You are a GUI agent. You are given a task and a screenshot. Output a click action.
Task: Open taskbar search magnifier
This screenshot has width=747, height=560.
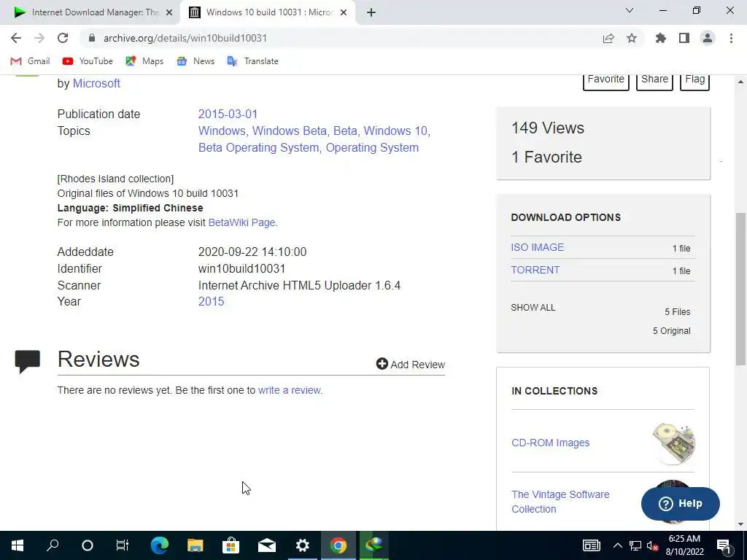(53, 545)
